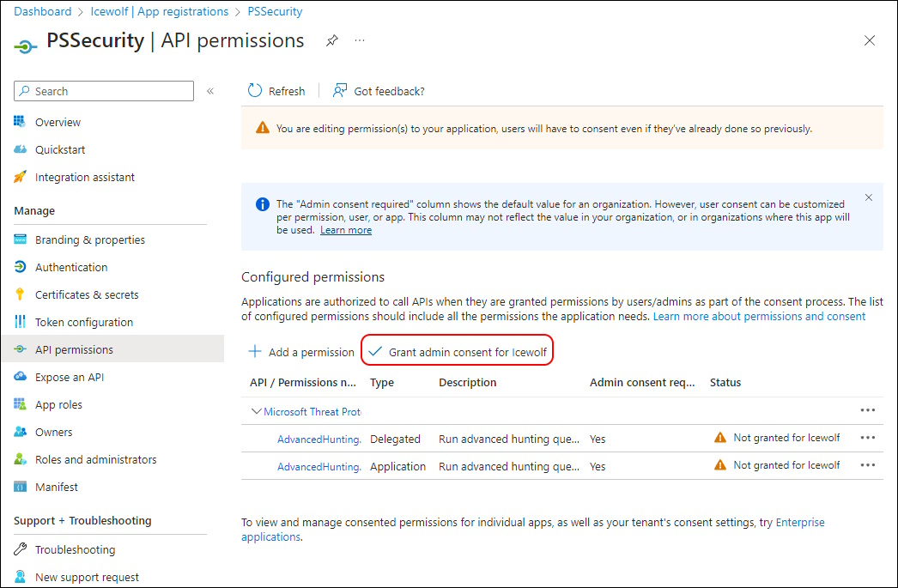The width and height of the screenshot is (898, 588).
Task: Click the warning icon in Application row status
Action: click(x=720, y=465)
